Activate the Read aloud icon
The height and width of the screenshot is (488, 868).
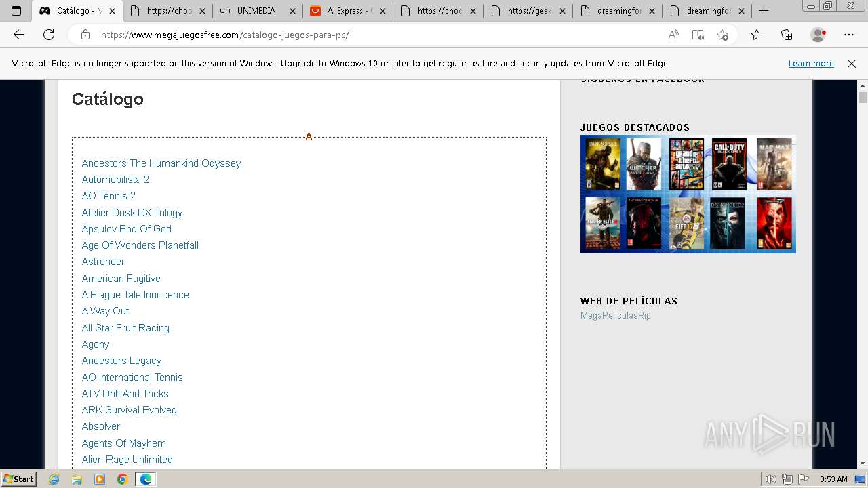pyautogui.click(x=673, y=35)
